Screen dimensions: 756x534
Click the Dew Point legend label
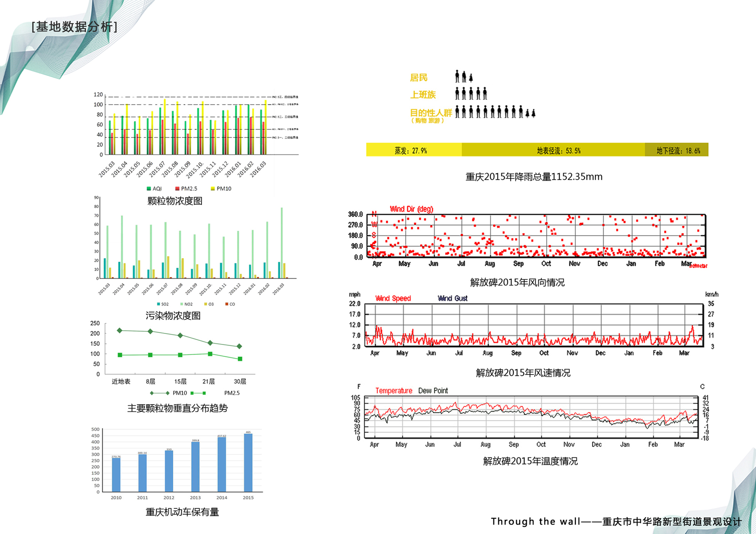[433, 391]
